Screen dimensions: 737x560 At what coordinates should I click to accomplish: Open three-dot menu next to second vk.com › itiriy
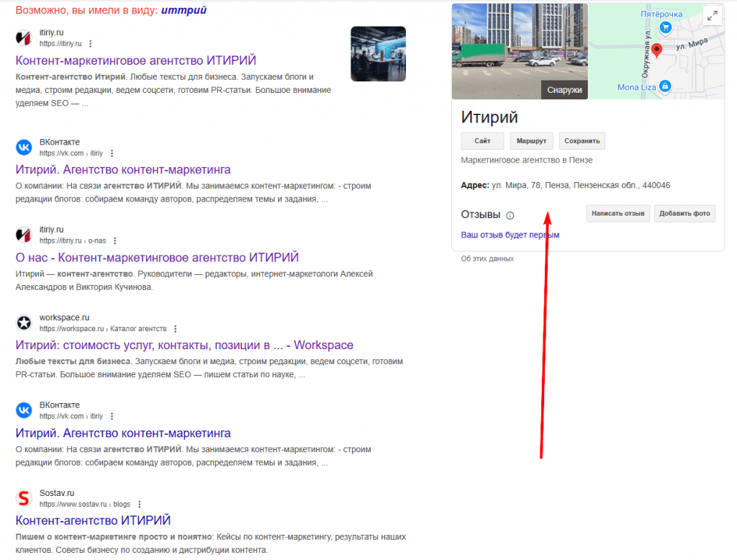tap(112, 416)
